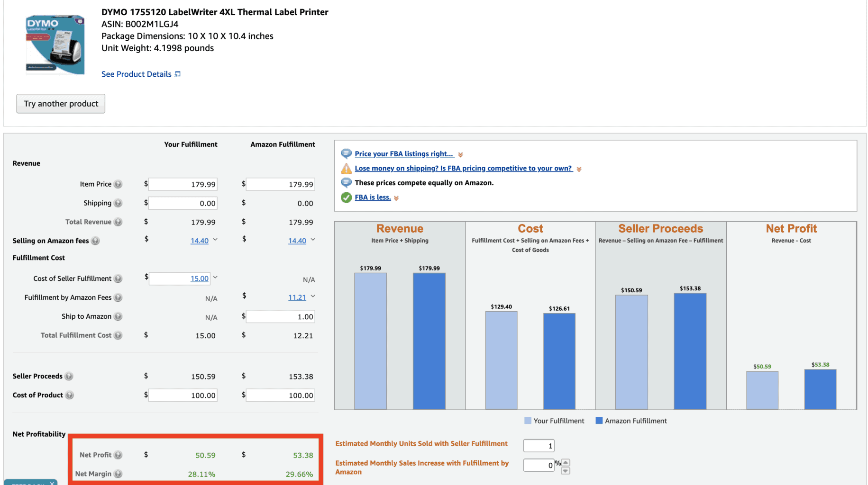Click the DYMO LabelWriter product thumbnail
The width and height of the screenshot is (868, 485).
tap(55, 45)
